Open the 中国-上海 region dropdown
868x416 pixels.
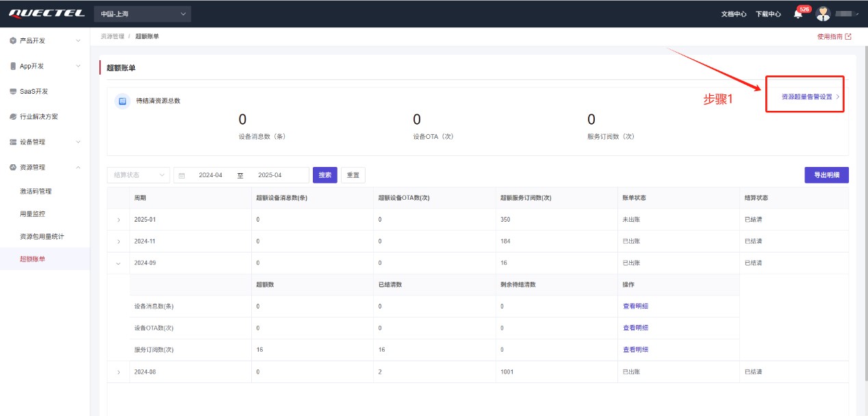142,14
